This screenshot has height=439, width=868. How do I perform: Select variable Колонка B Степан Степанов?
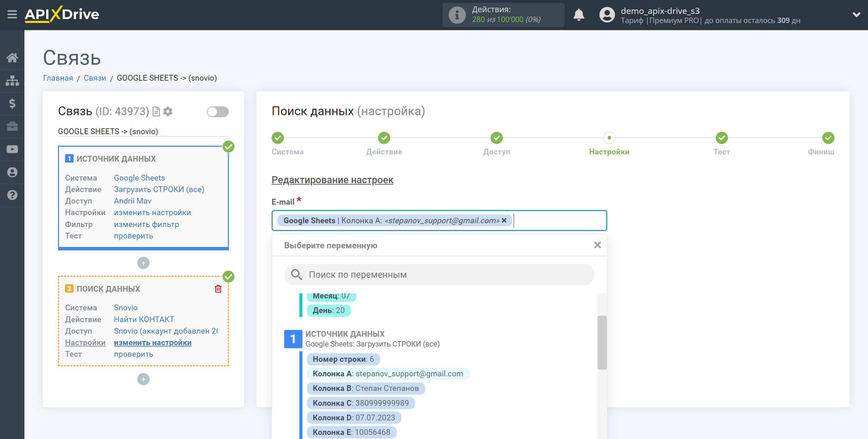366,388
